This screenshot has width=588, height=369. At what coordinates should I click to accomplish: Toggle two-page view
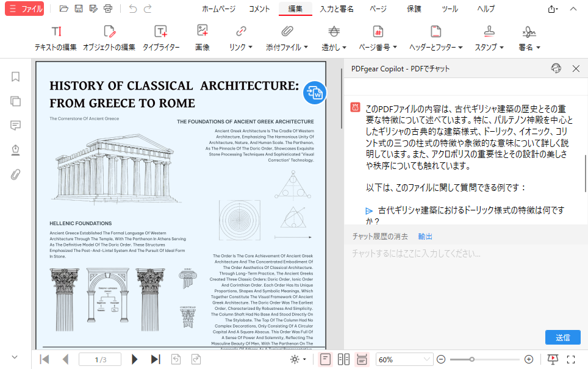343,359
